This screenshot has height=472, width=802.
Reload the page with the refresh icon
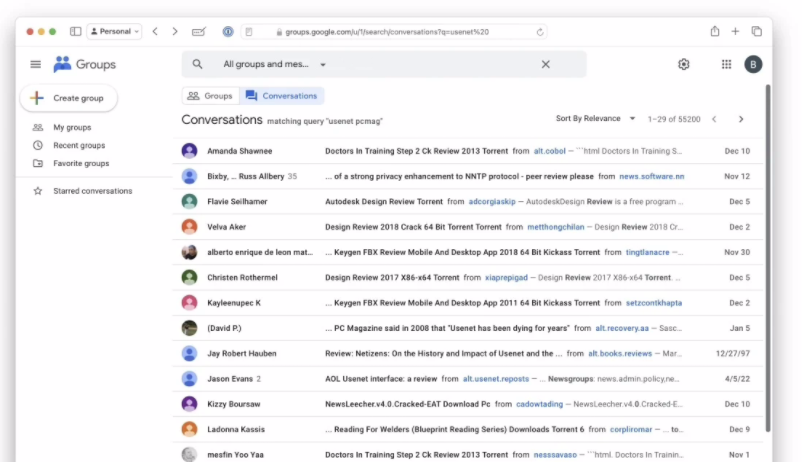coord(540,32)
